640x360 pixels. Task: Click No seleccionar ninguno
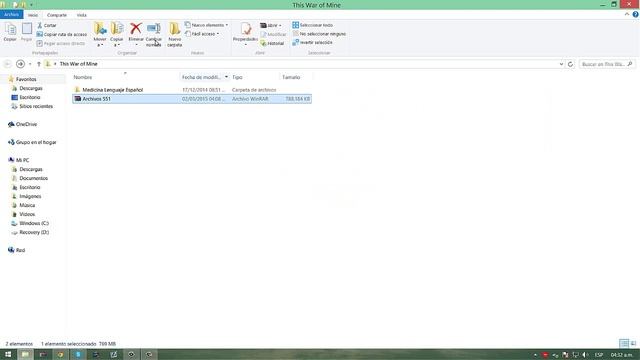pyautogui.click(x=319, y=34)
